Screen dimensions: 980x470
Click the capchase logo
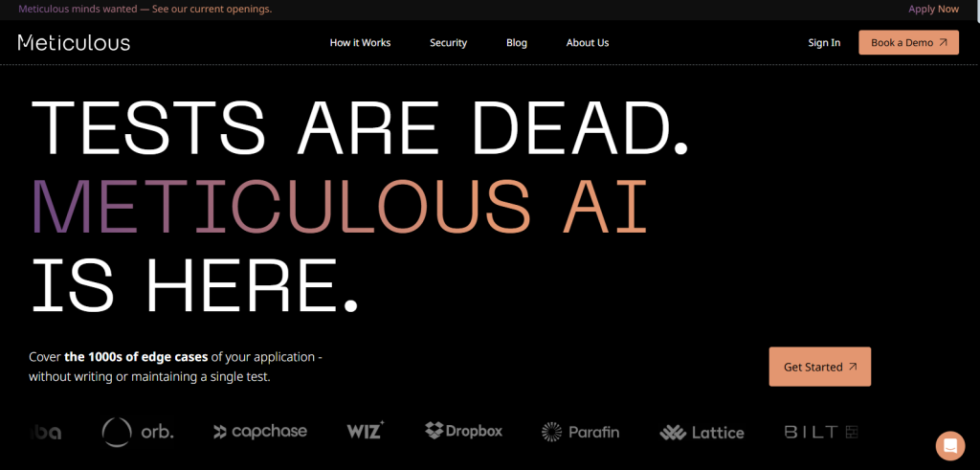coord(260,432)
